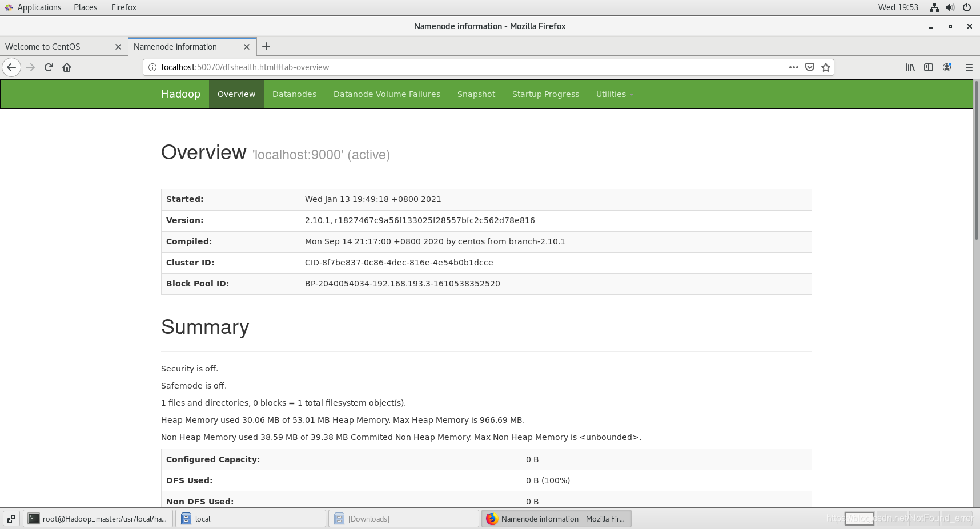
Task: Open the volume control icon
Action: click(x=950, y=7)
